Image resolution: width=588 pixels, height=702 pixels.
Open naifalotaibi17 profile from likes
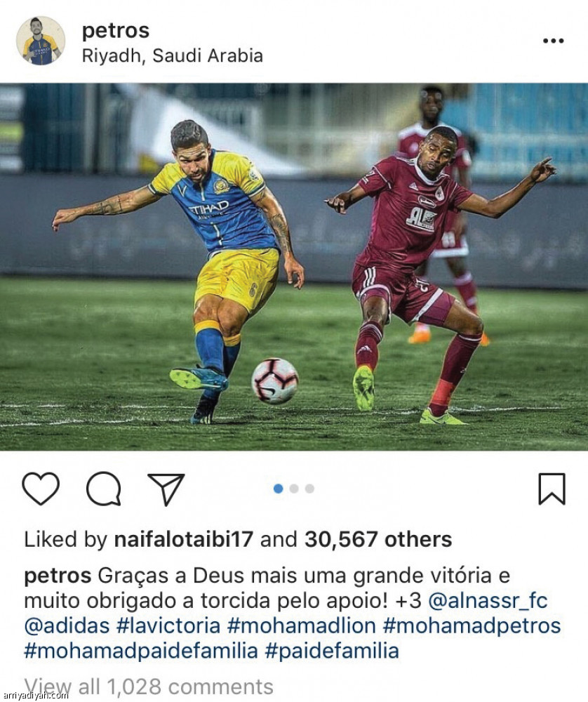(184, 539)
